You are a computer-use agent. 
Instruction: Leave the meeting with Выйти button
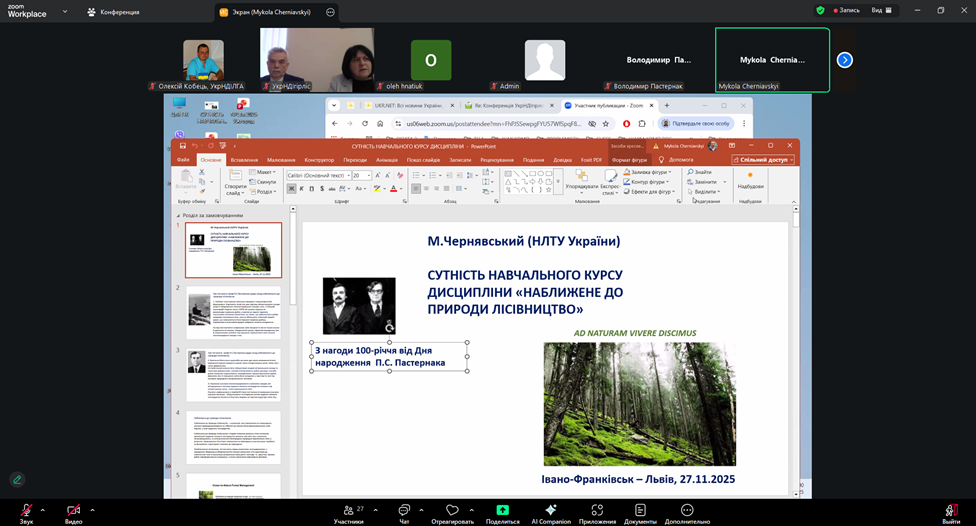pos(950,511)
